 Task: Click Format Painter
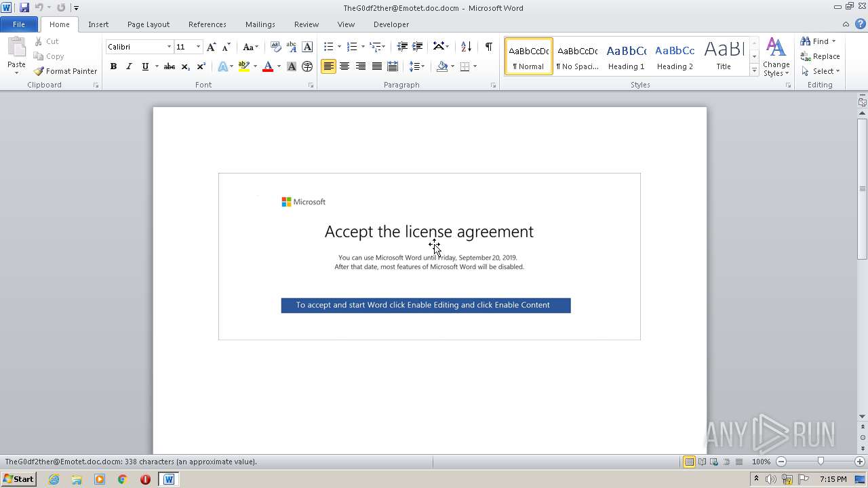tap(66, 71)
